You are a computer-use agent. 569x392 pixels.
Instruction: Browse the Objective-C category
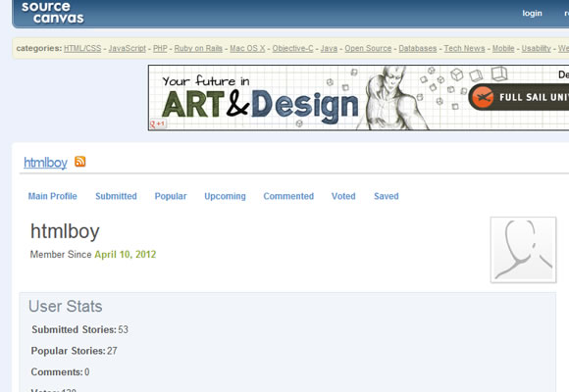292,48
